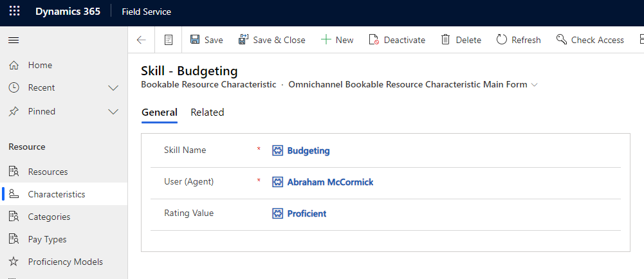Image resolution: width=644 pixels, height=279 pixels.
Task: Click the Dynamics 365 title
Action: click(x=68, y=12)
